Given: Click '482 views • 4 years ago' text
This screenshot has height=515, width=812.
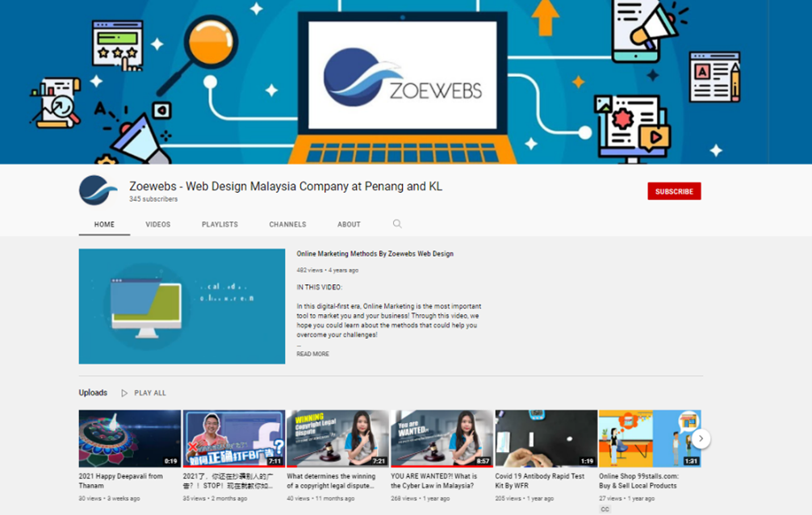Looking at the screenshot, I should pos(327,270).
